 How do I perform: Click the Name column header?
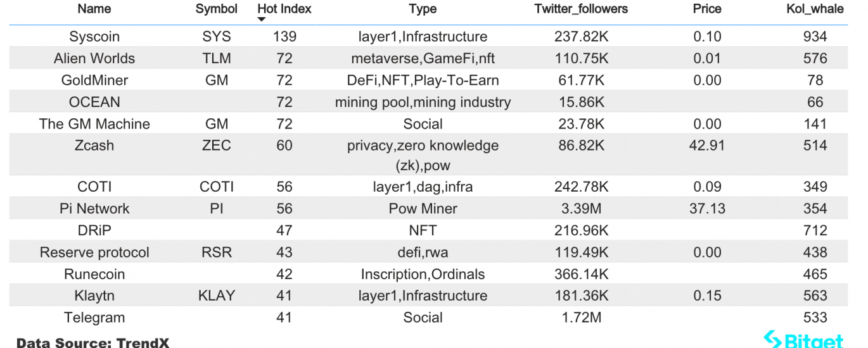(x=94, y=9)
